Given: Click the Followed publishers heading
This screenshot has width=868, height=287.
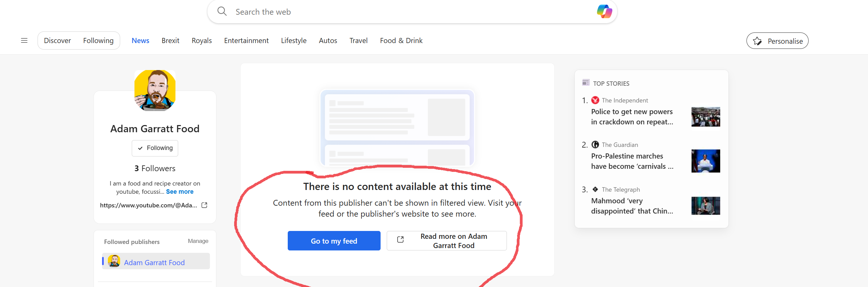Looking at the screenshot, I should (x=132, y=242).
